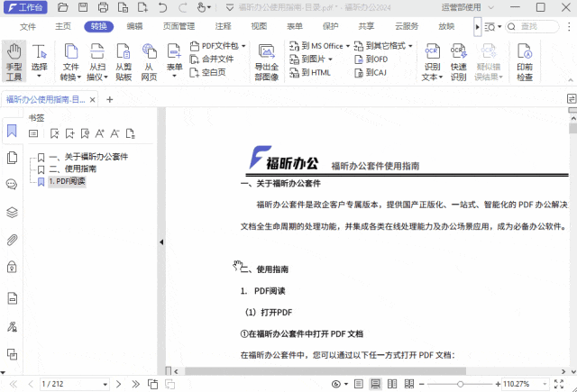Add a new tab with plus button
577x392 pixels.
[x=110, y=100]
